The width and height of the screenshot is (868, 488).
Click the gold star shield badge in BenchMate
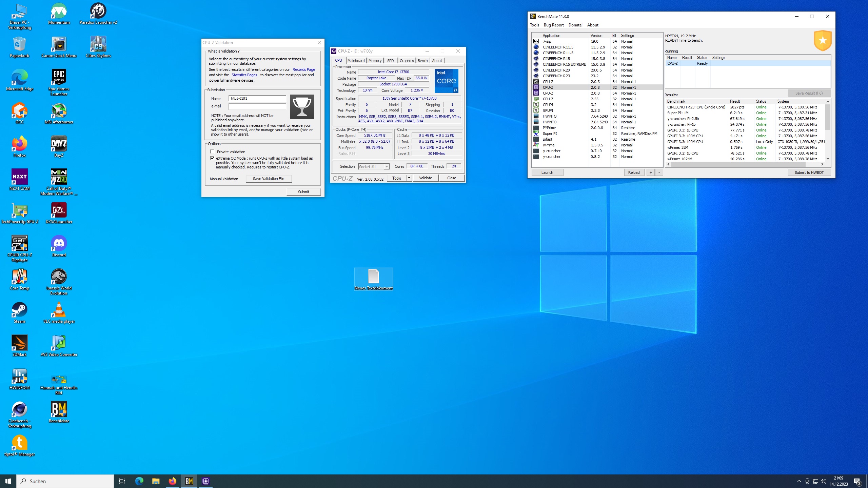[823, 40]
